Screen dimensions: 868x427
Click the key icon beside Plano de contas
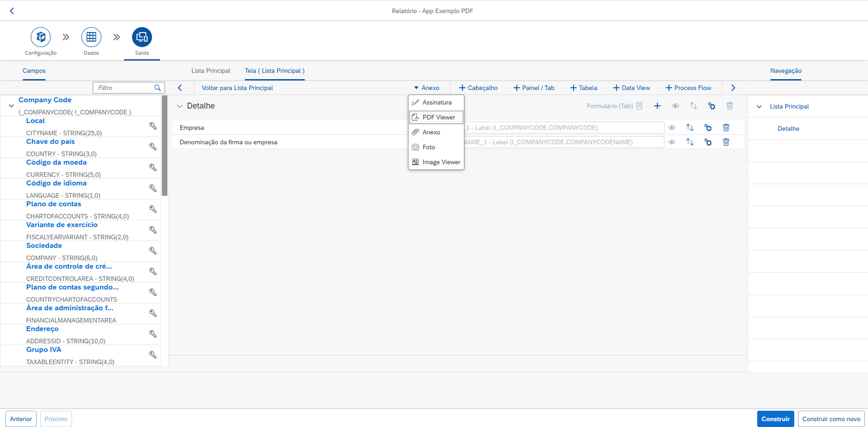pos(153,209)
